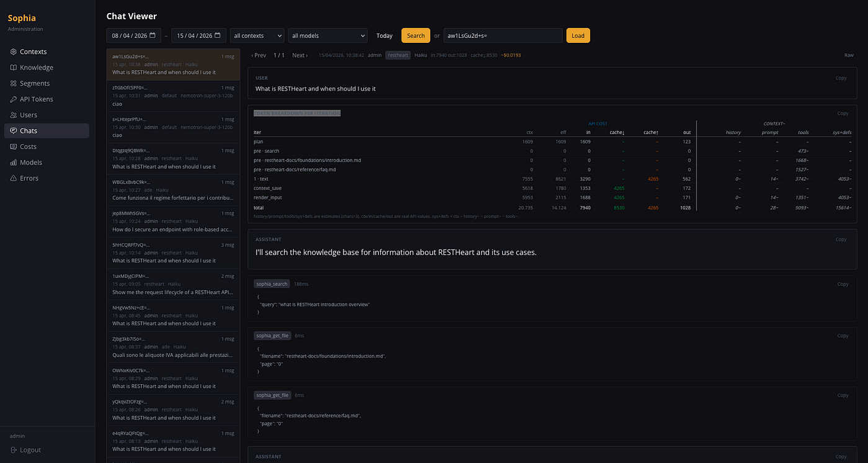
Task: Open chat OWNxKiv0C7k= entry
Action: click(x=173, y=378)
